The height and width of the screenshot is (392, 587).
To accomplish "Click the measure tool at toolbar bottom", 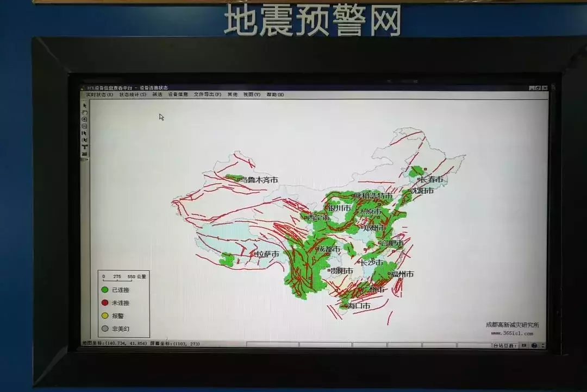I will (85, 154).
